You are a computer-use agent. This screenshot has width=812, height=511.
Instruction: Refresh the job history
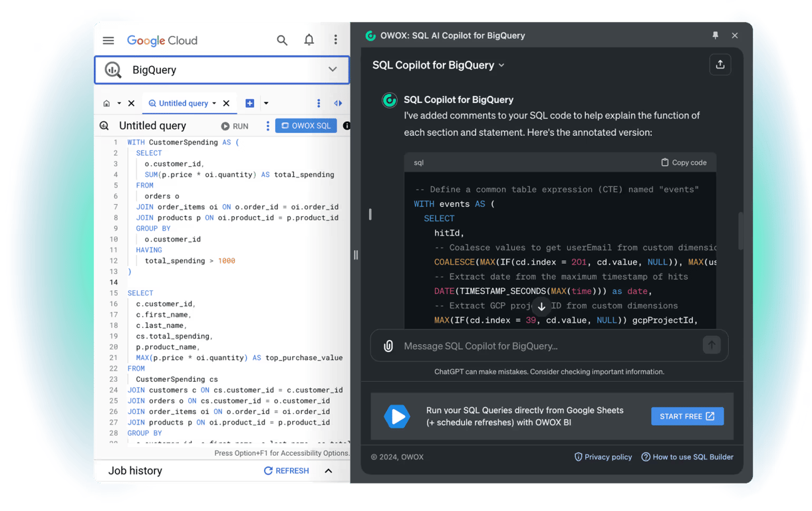pos(287,470)
